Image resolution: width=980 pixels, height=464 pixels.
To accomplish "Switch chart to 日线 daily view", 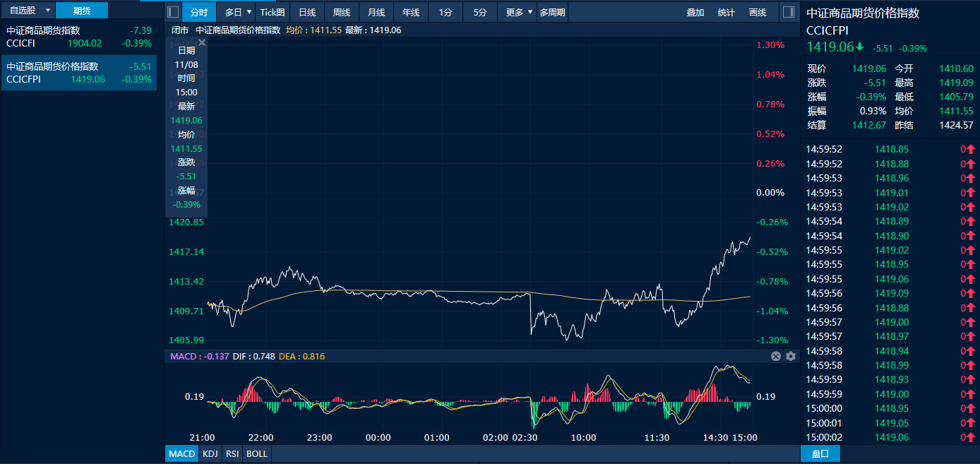I will click(307, 12).
